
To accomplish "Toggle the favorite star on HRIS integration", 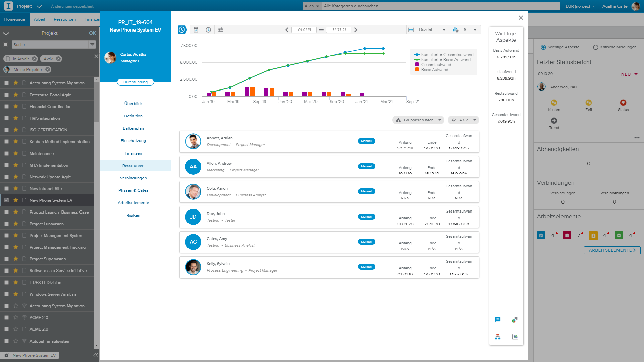I will (x=15, y=118).
